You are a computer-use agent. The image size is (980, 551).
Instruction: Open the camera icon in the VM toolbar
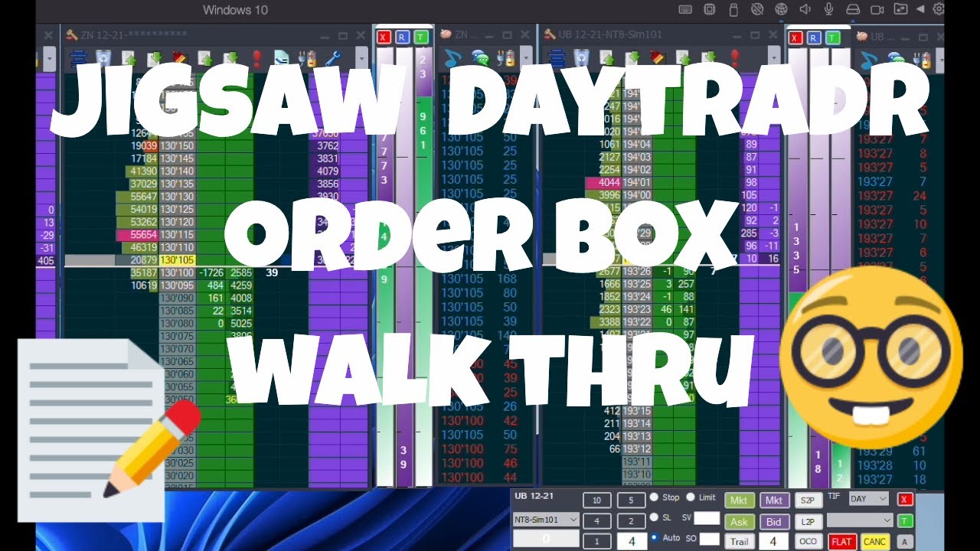(877, 9)
